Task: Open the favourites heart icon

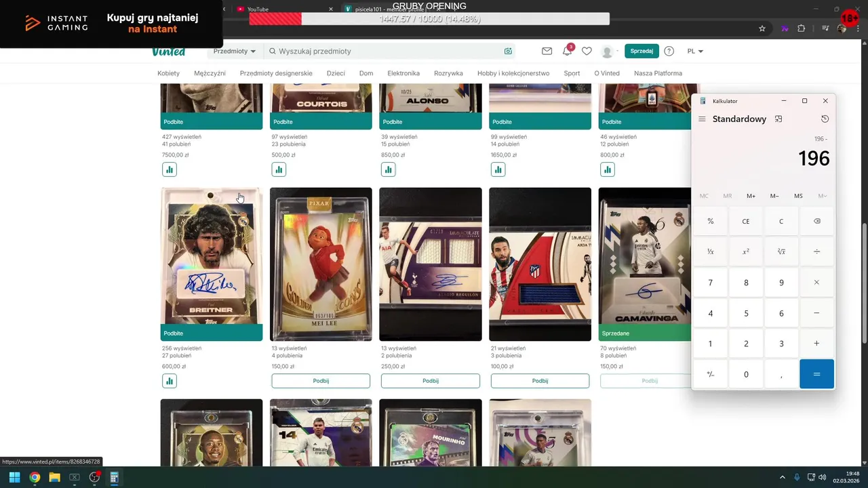Action: [587, 52]
